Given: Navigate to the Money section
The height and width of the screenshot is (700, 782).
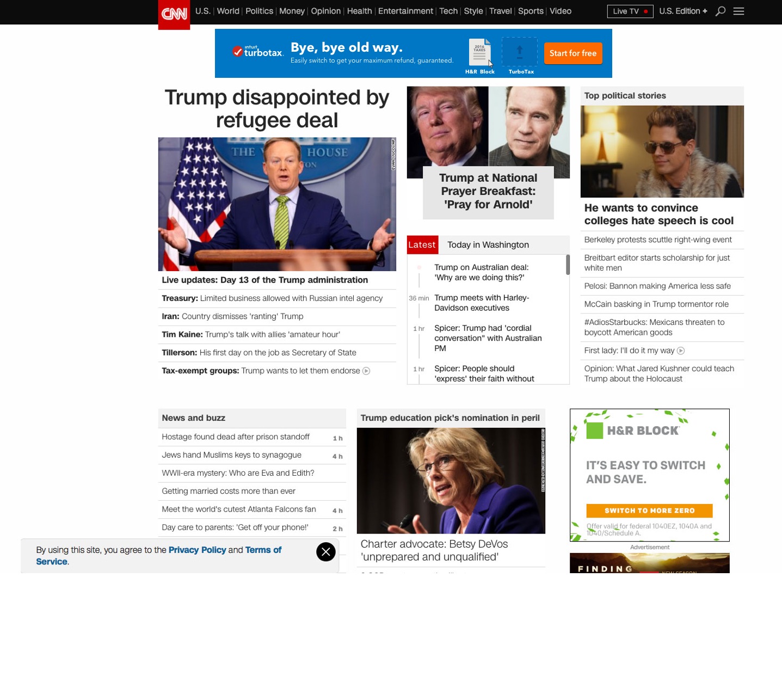Looking at the screenshot, I should (292, 11).
